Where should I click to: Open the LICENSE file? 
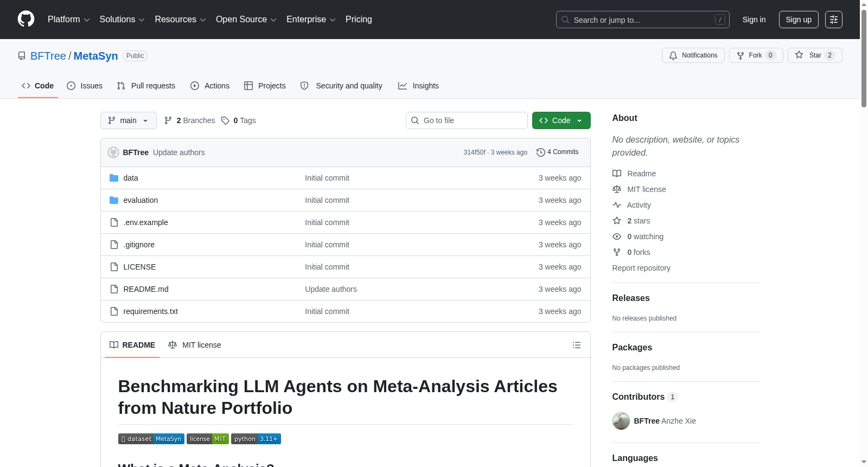(x=139, y=267)
